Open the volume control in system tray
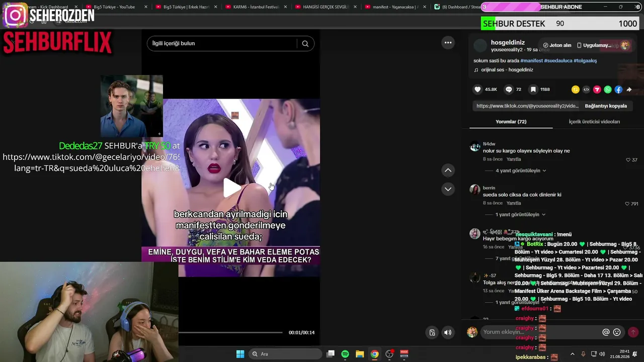Viewport: 644px width, 362px height. point(602,354)
